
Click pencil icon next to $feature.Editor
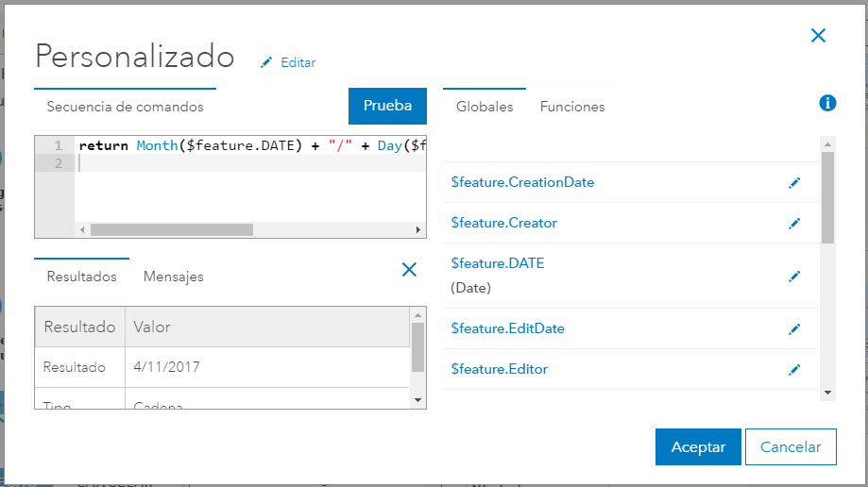coord(794,370)
